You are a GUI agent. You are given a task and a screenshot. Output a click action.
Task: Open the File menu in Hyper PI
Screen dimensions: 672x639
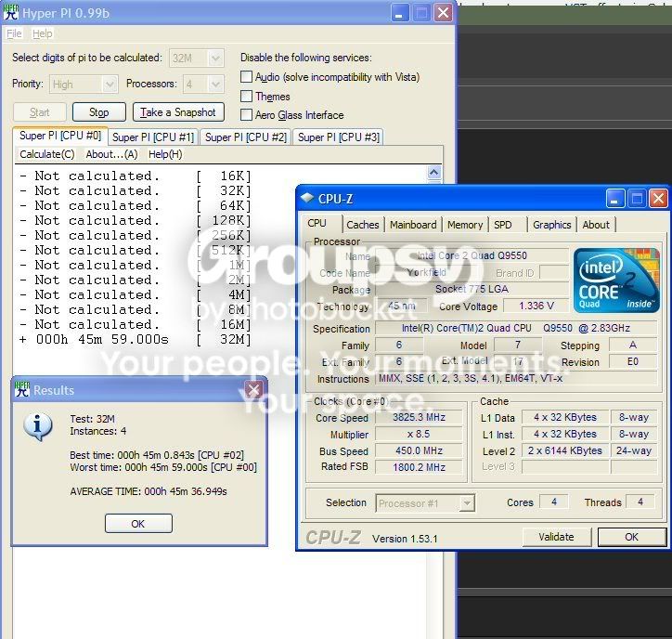(14, 33)
